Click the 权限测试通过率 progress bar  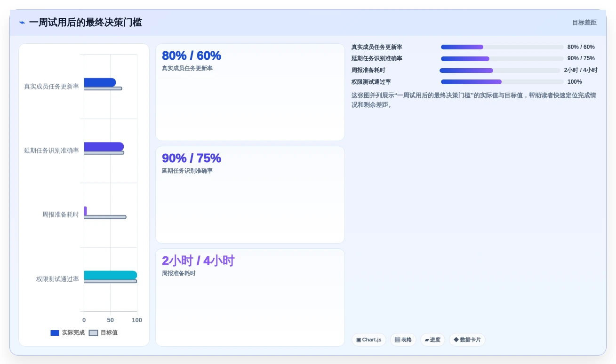502,82
